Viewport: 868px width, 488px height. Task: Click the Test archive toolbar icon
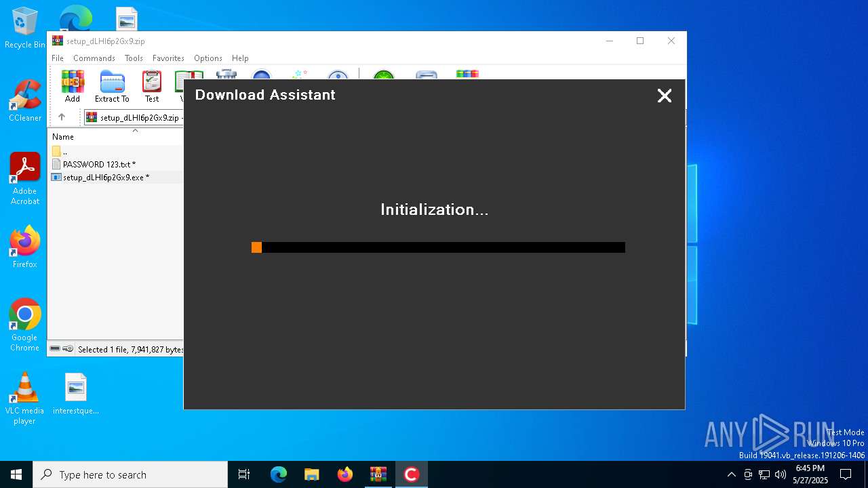tap(152, 86)
